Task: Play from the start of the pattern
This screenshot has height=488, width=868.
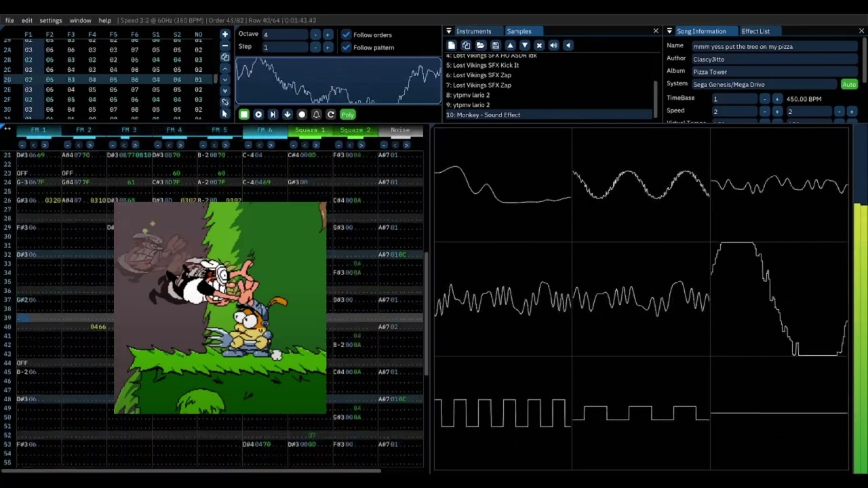Action: [273, 115]
